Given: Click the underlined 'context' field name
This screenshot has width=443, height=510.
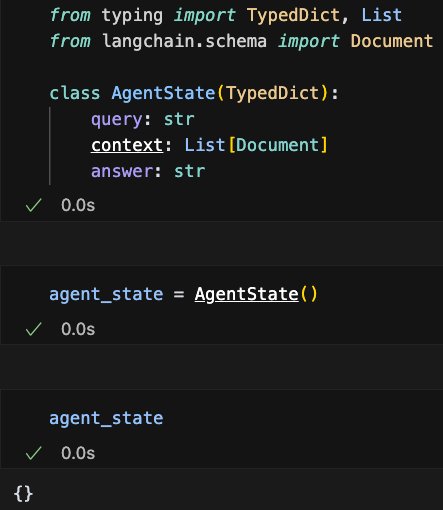Looking at the screenshot, I should click(x=127, y=145).
